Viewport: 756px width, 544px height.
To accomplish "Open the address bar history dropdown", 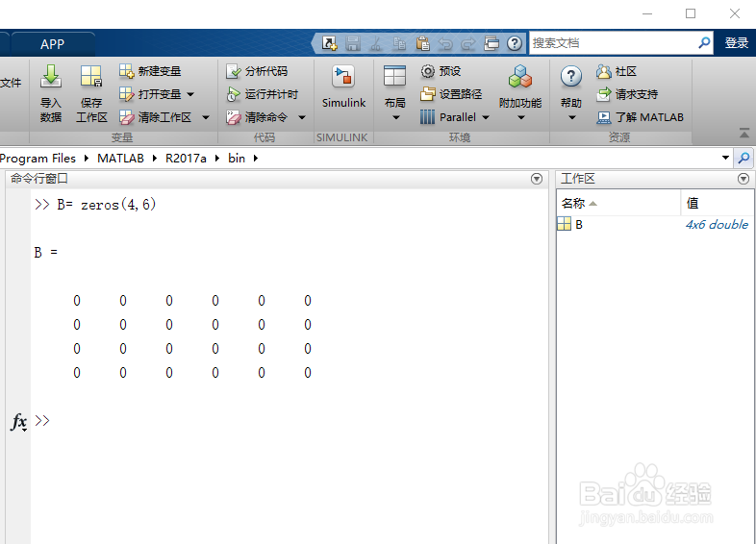I will (x=725, y=158).
